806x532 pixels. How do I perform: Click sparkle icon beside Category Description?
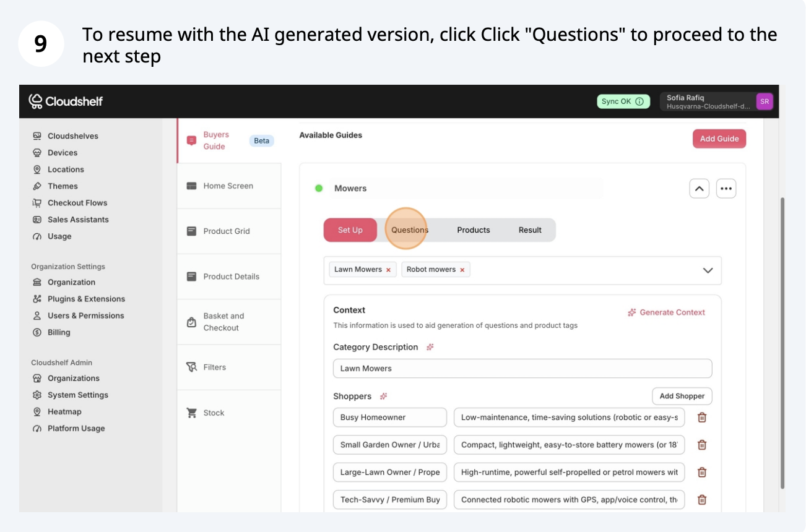coord(430,347)
